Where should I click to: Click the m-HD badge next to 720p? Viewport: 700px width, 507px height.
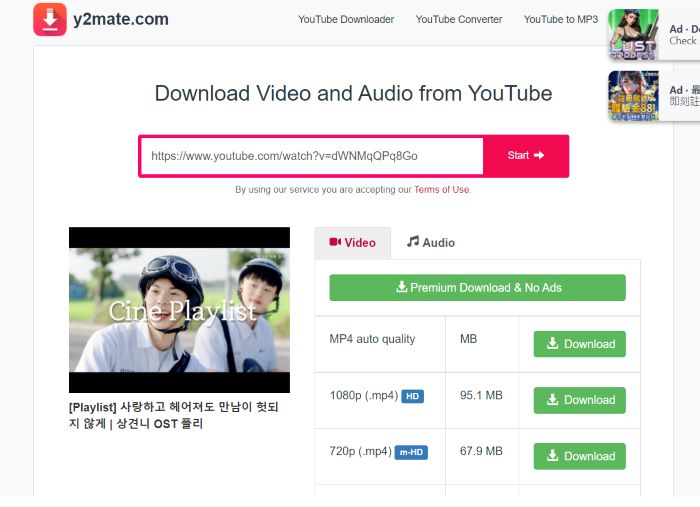click(411, 452)
